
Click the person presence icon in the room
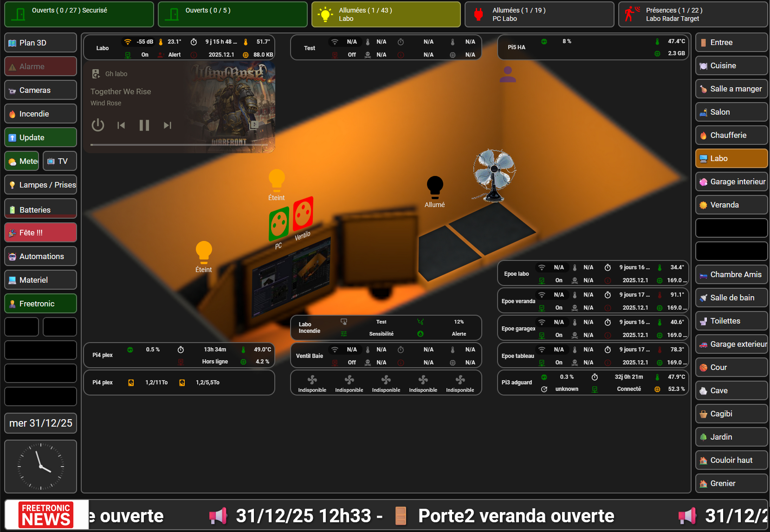tap(507, 74)
